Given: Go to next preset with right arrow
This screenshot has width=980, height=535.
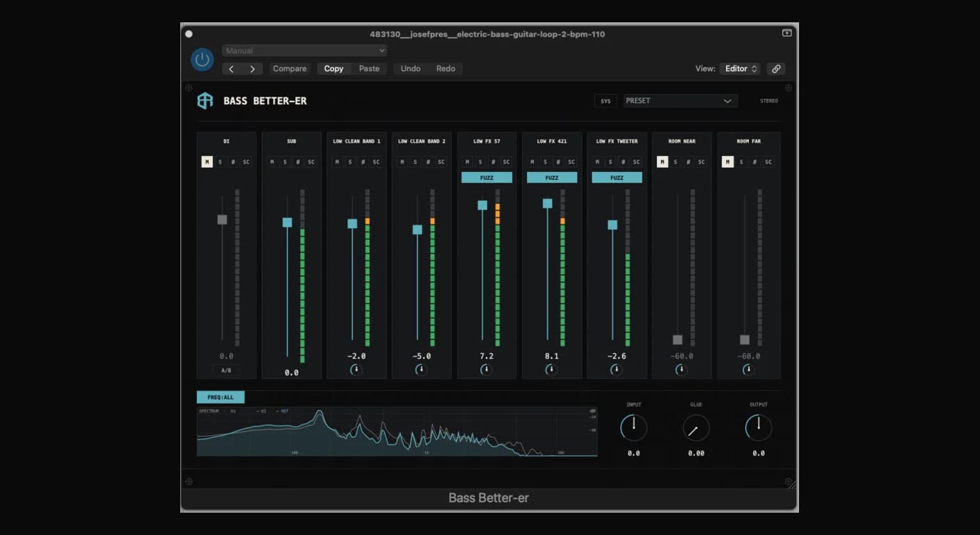Looking at the screenshot, I should [x=253, y=69].
